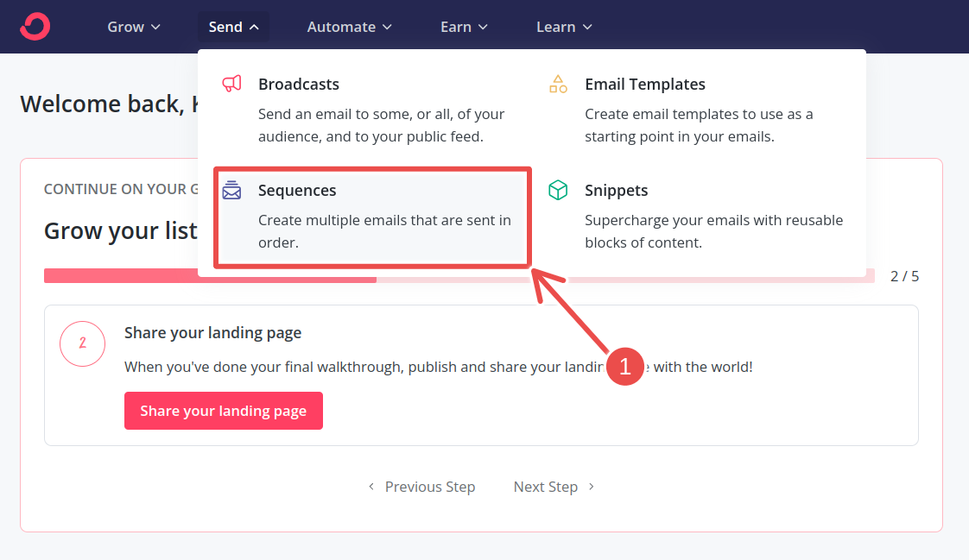Click the Previous Step link

coord(430,487)
